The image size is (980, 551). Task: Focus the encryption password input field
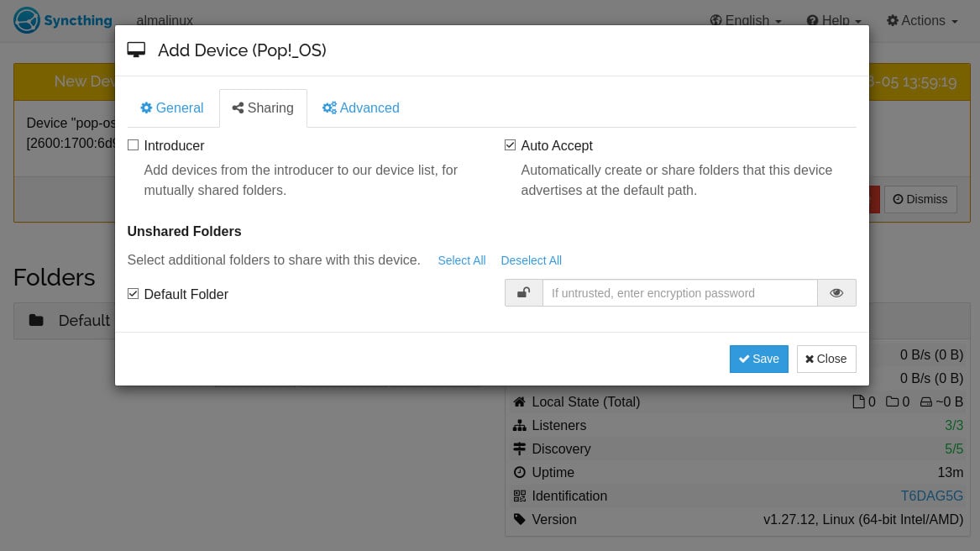pyautogui.click(x=679, y=293)
